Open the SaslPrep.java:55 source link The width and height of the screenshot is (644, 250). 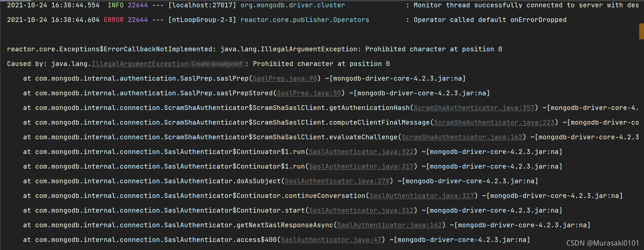click(x=309, y=93)
